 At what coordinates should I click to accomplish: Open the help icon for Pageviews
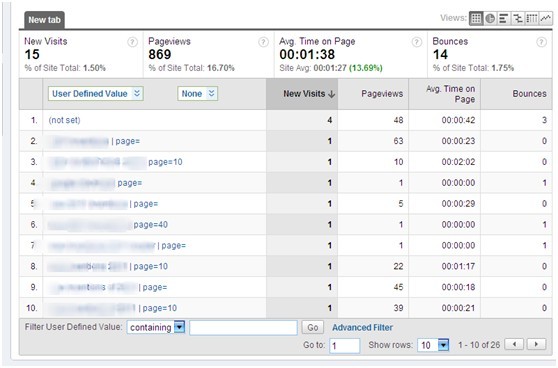pos(263,42)
